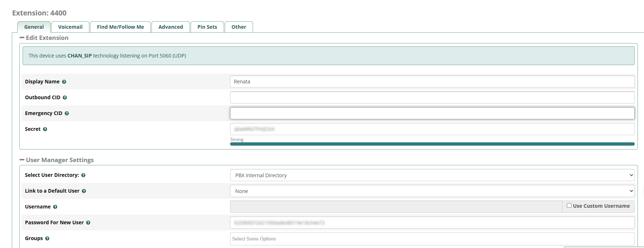The image size is (644, 248).
Task: Click into the Outbound CID field
Action: tap(432, 97)
